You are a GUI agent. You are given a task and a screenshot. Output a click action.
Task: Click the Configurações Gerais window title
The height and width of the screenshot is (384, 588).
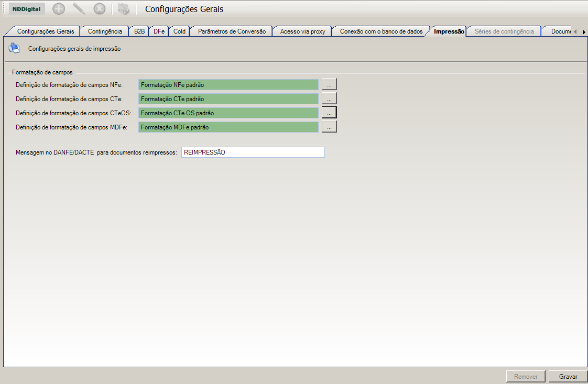(184, 9)
